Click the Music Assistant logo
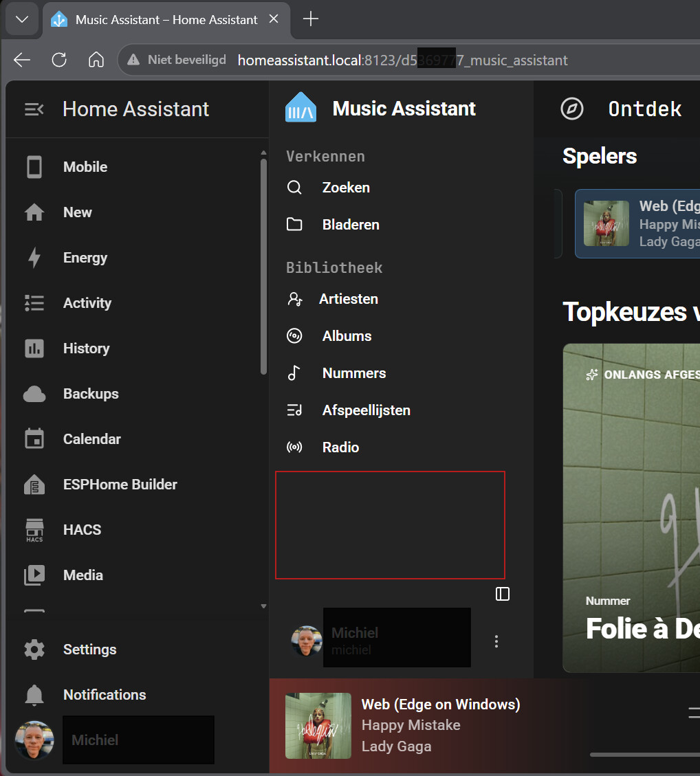Screen dimensions: 700x776 coord(300,107)
